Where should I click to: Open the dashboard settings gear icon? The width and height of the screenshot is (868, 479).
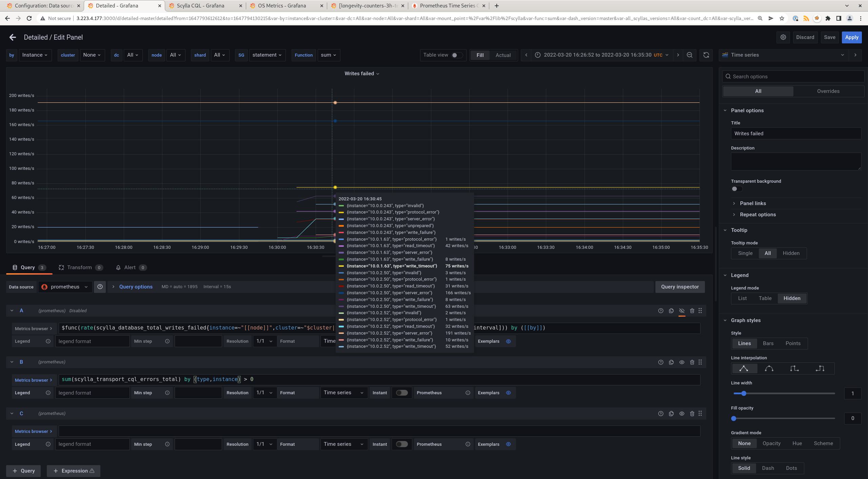coord(783,37)
